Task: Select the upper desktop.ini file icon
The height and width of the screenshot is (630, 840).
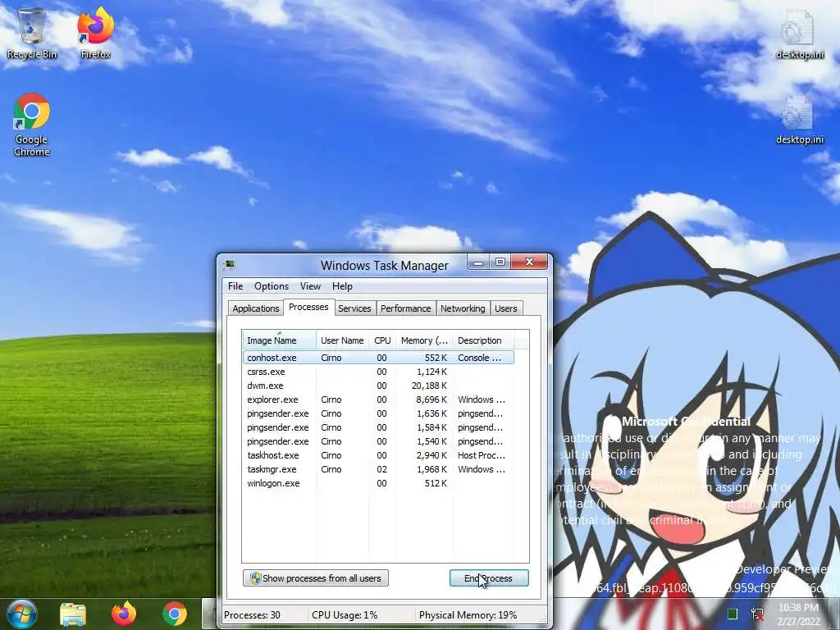Action: [799, 33]
